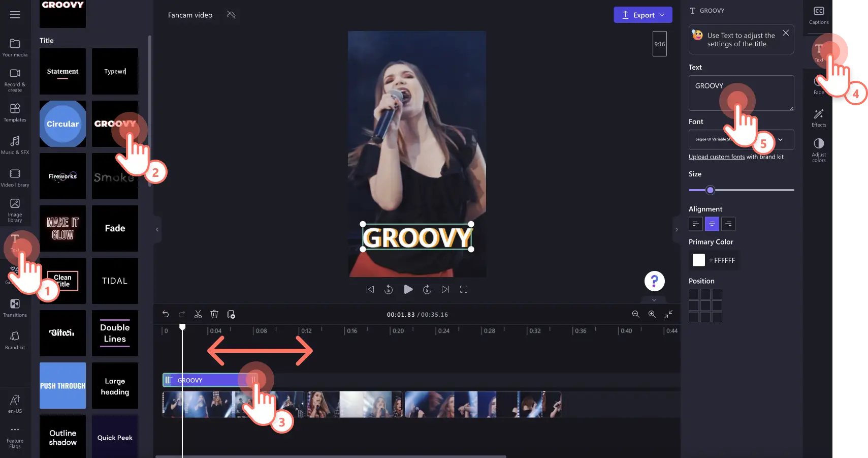
Task: Open Image library tab
Action: point(15,210)
